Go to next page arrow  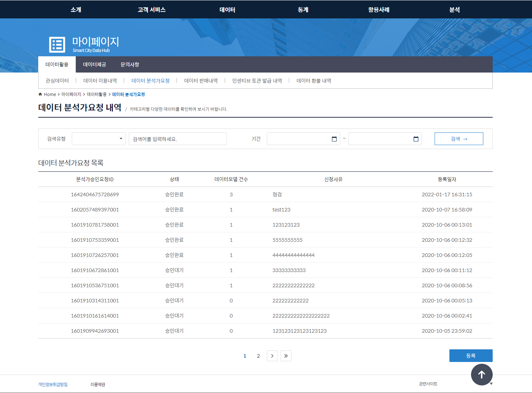coord(272,356)
